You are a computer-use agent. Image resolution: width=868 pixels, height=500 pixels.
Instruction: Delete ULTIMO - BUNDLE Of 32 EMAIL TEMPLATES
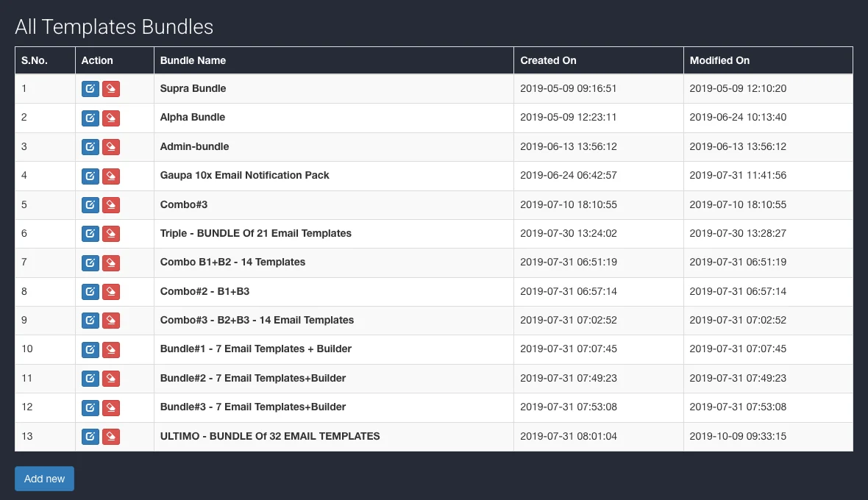(111, 436)
